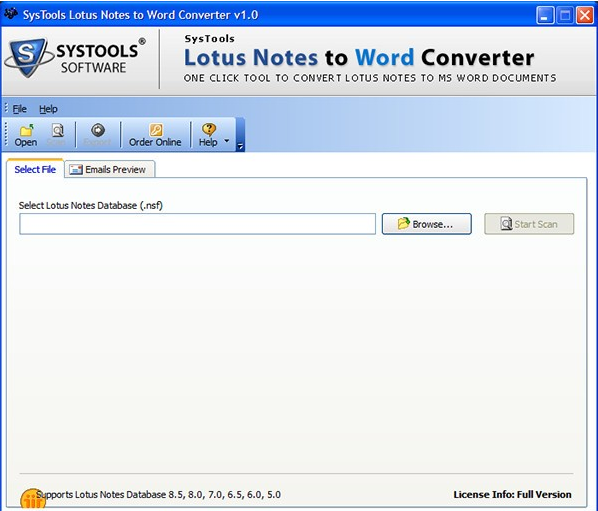The width and height of the screenshot is (598, 511).
Task: Switch to the Select File tab
Action: point(35,169)
